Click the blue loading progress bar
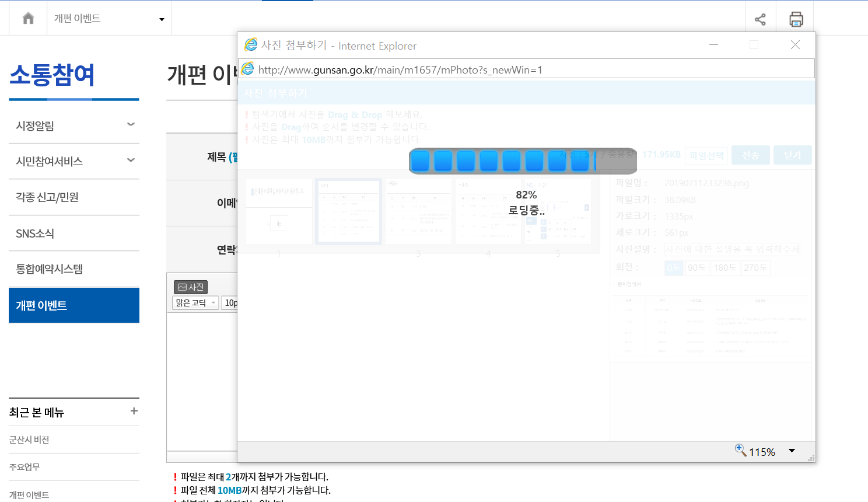Image resolution: width=868 pixels, height=502 pixels. pos(523,161)
